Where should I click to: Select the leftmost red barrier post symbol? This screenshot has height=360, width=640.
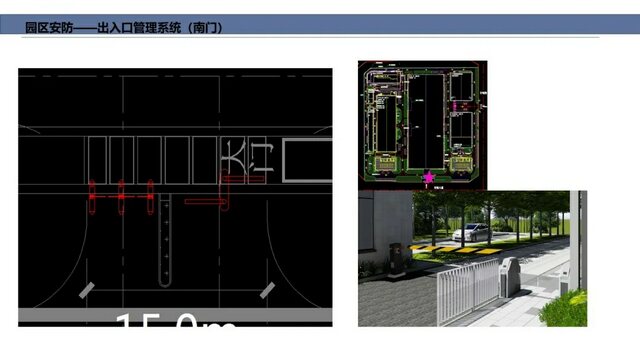coord(92,197)
